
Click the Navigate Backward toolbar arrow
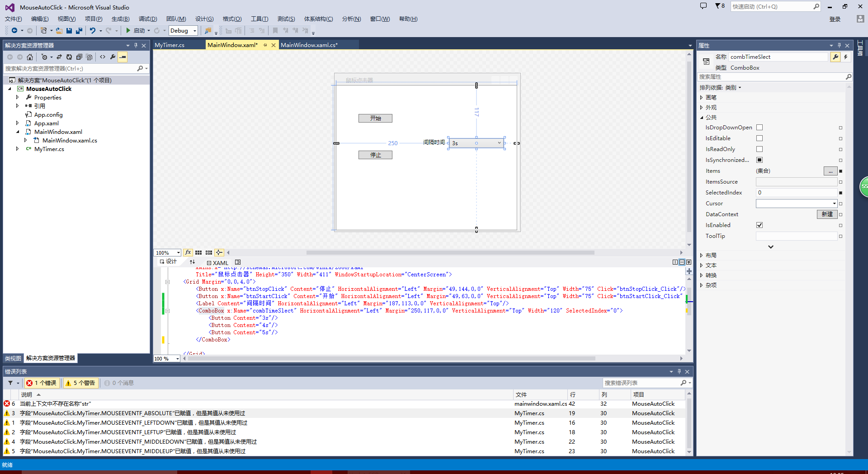tap(14, 30)
